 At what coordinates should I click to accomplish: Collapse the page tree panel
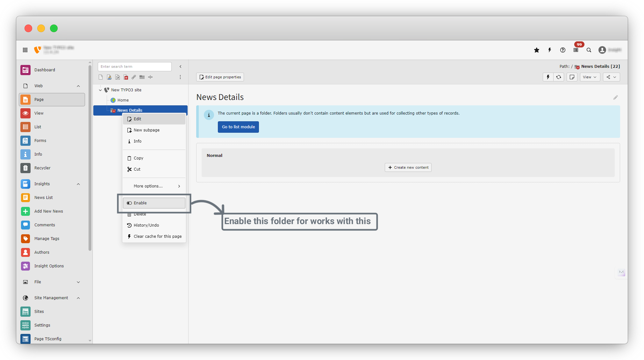click(180, 67)
